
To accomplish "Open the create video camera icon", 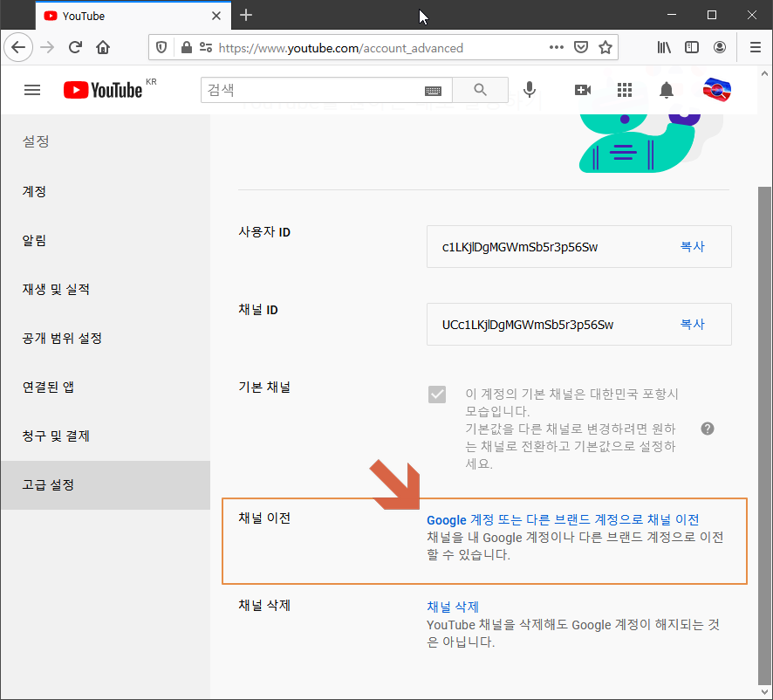I will coord(583,90).
